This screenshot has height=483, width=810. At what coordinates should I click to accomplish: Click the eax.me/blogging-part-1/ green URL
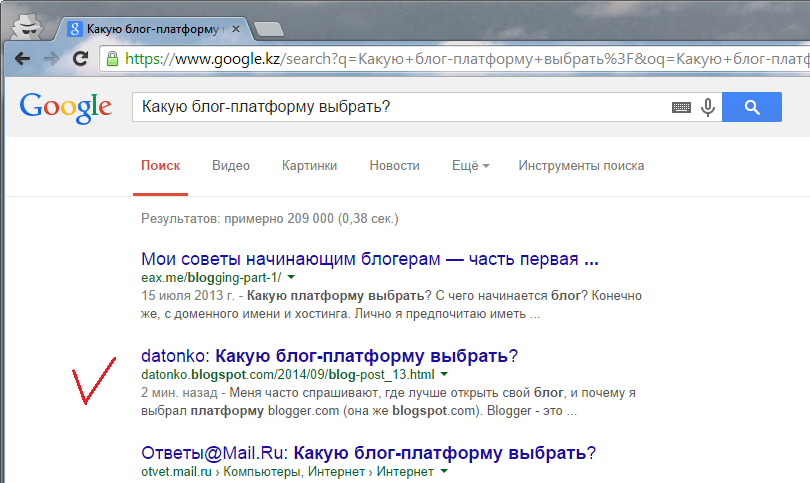(211, 277)
